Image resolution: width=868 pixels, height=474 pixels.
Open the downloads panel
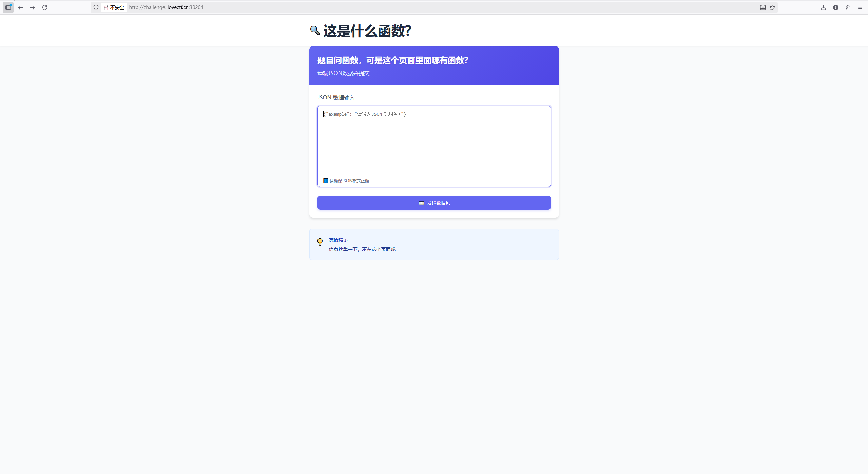(x=823, y=7)
